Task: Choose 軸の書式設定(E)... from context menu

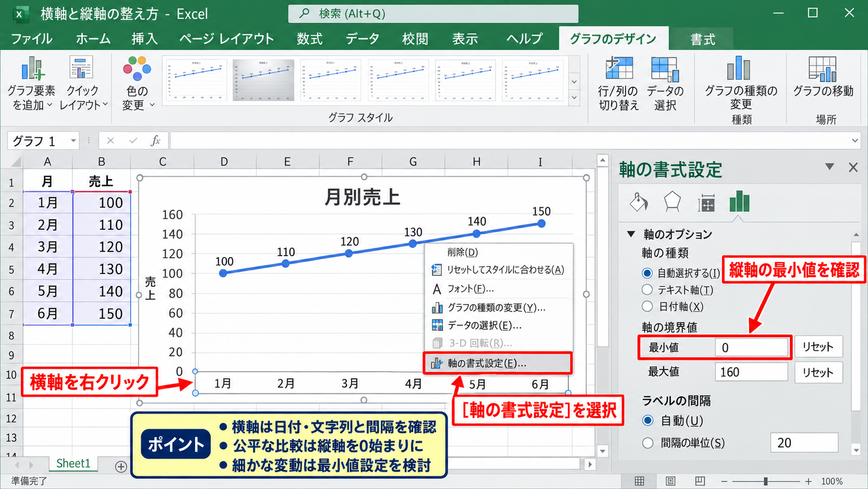Action: pyautogui.click(x=498, y=363)
